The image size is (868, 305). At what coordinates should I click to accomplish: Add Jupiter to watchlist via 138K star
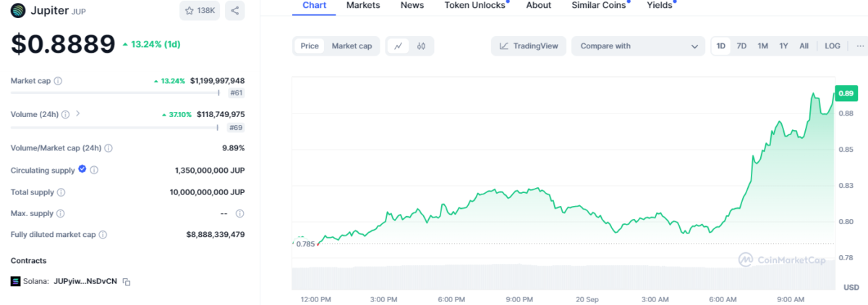point(200,11)
